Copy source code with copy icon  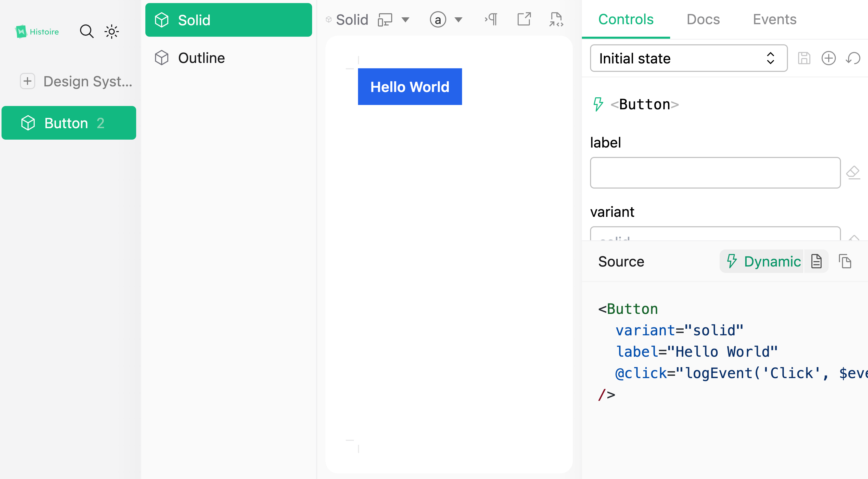845,262
